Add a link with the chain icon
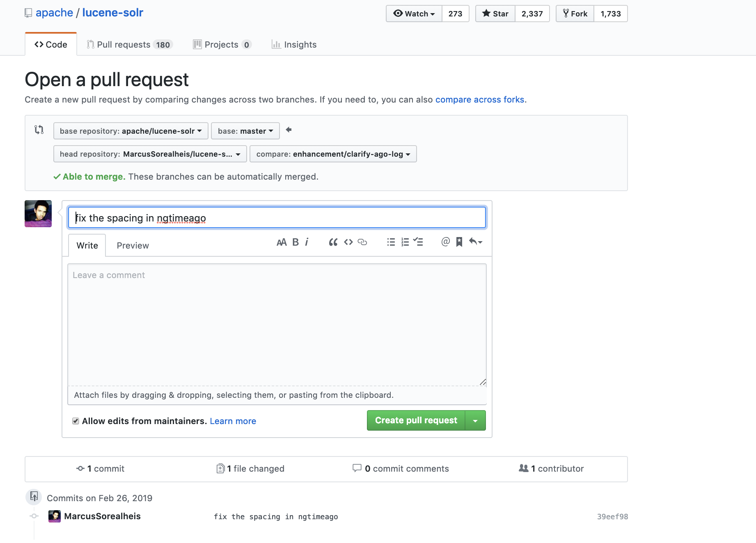 [362, 242]
